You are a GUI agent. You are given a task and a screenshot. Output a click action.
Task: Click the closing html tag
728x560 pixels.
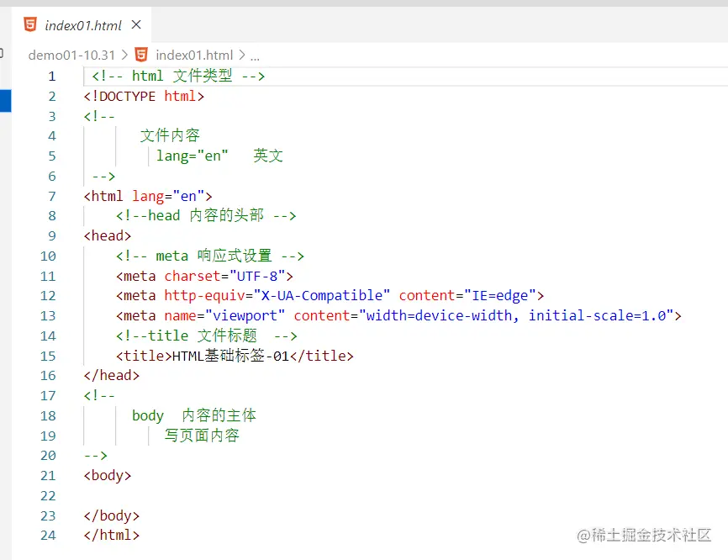point(112,536)
